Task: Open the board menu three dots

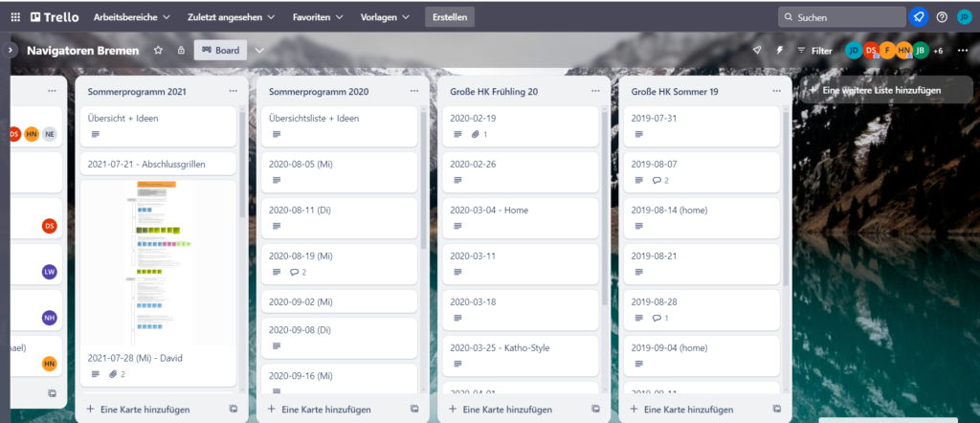Action: (963, 50)
